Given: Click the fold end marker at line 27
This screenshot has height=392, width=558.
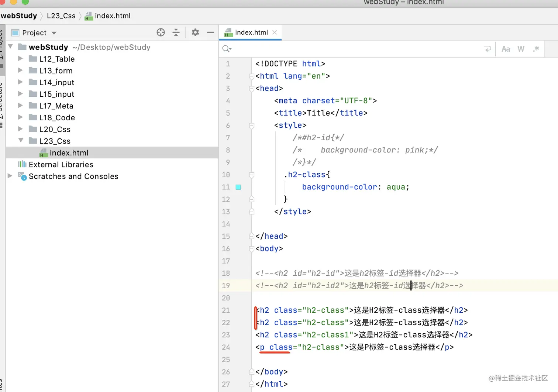Looking at the screenshot, I should (252, 384).
